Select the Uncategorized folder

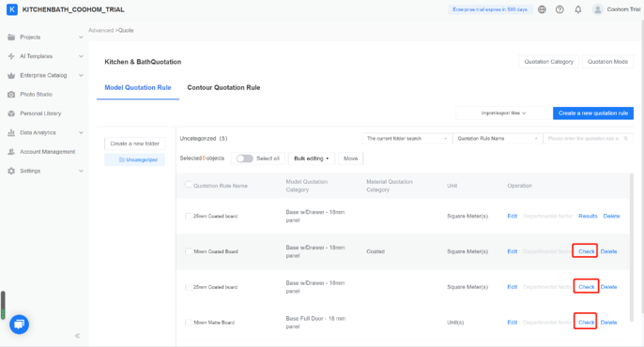click(x=135, y=159)
